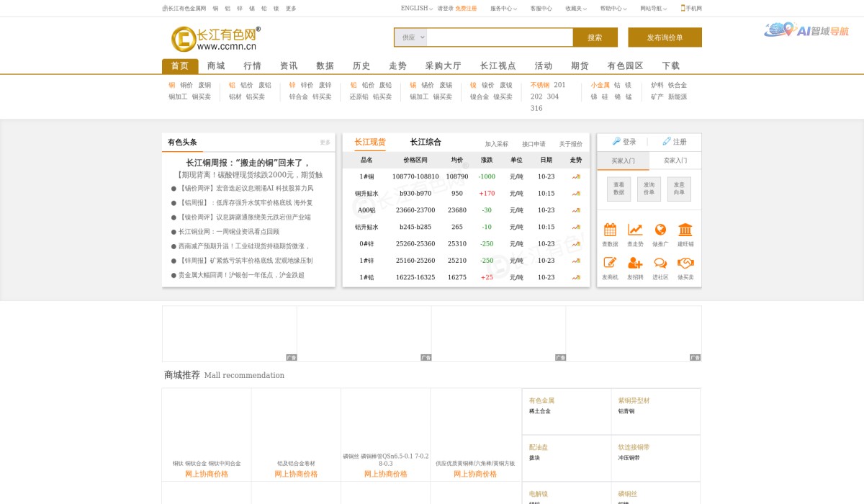Open the 下载 navigation menu
Screen dimensions: 864x504
pos(671,66)
